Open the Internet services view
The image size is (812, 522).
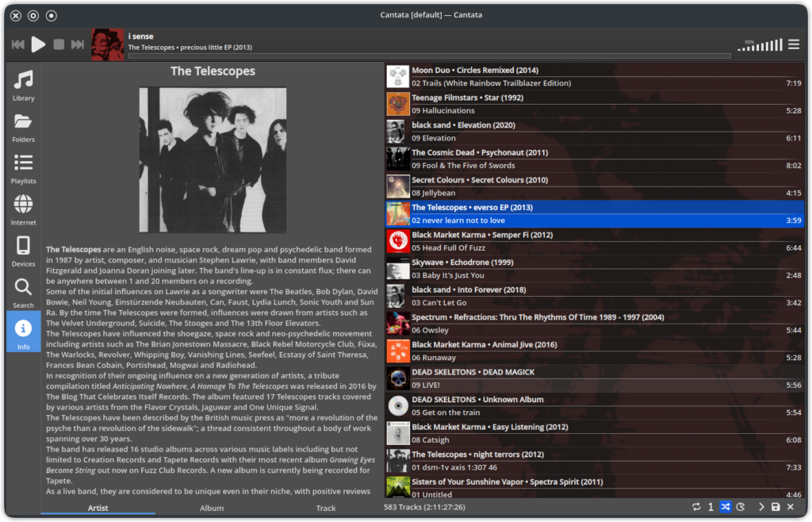(x=24, y=209)
